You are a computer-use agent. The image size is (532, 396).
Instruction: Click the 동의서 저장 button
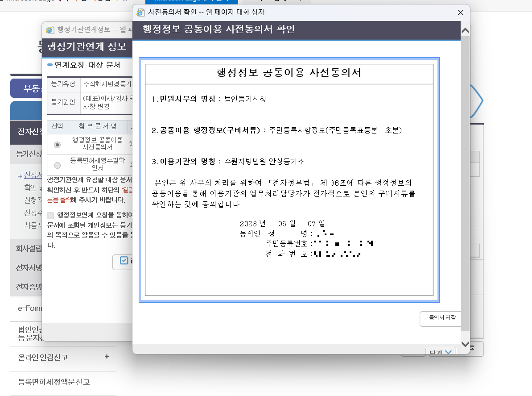440,319
